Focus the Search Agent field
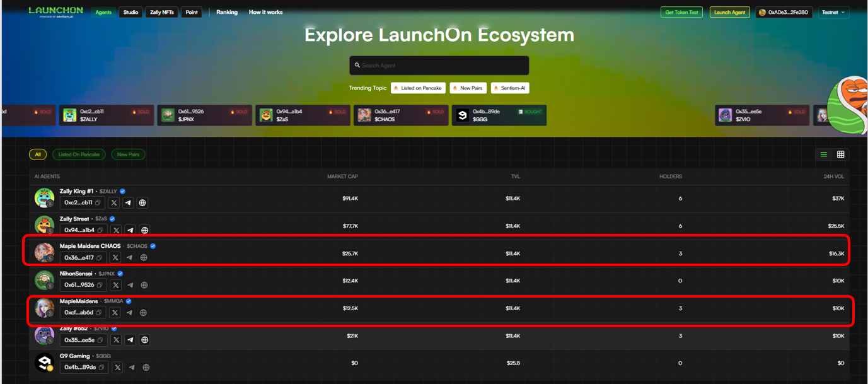868x384 pixels. pyautogui.click(x=439, y=65)
